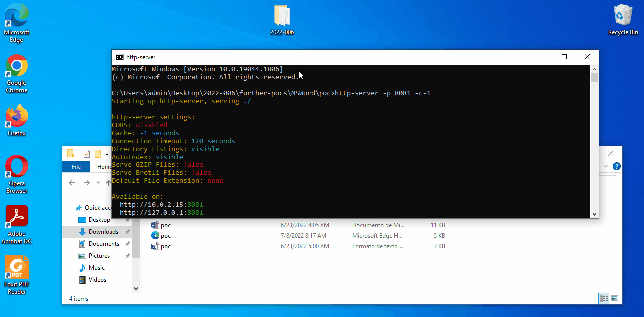Expand the Explorer ribbon with the chevron
The height and width of the screenshot is (317, 644).
point(606,166)
